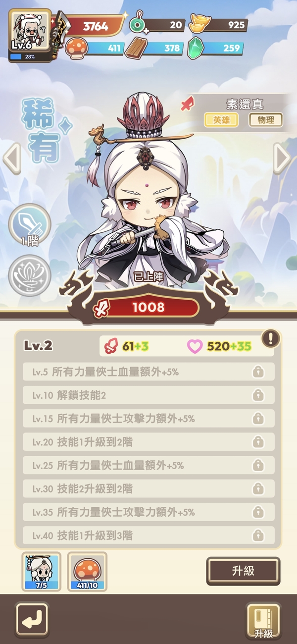
Task: Tap the exclamation info icon
Action: click(271, 339)
